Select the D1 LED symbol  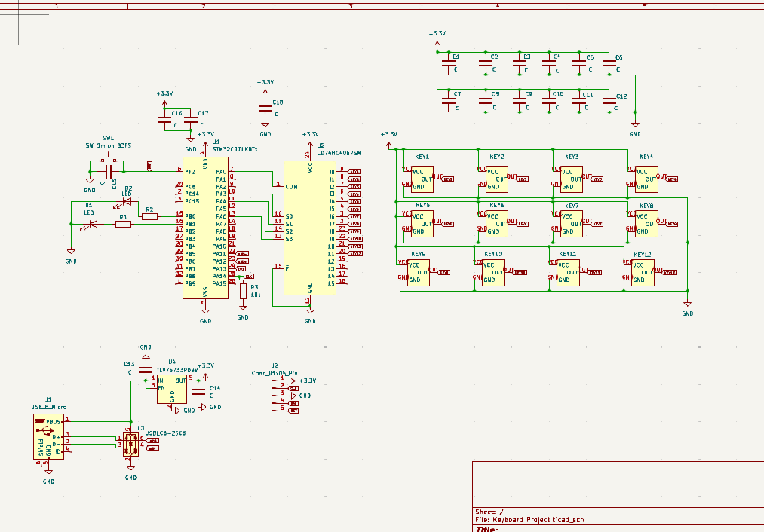click(94, 224)
